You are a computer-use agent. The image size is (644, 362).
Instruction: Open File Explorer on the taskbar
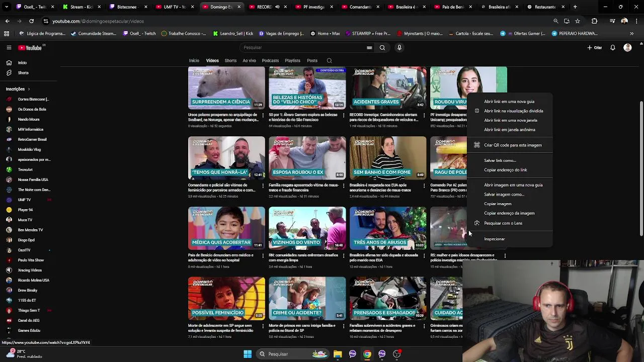338,354
